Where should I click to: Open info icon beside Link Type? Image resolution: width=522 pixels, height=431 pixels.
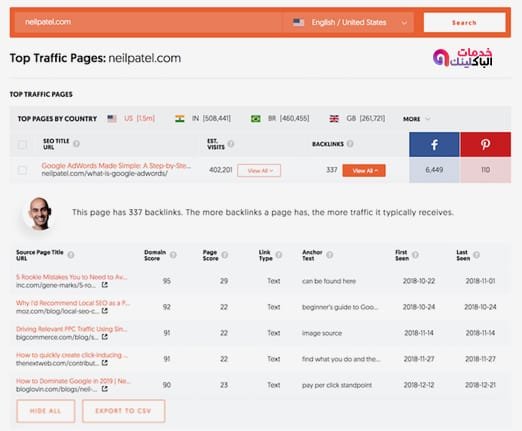tap(279, 255)
